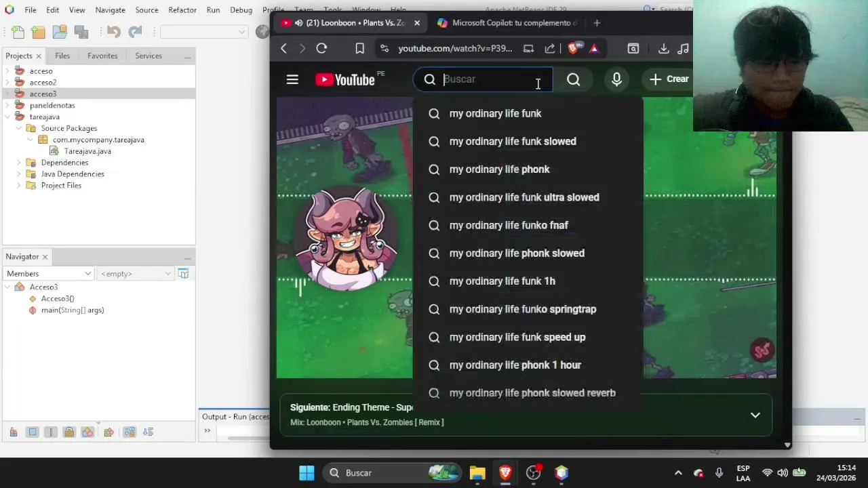868x488 pixels.
Task: Expand the Java Dependencies folder
Action: pyautogui.click(x=19, y=174)
